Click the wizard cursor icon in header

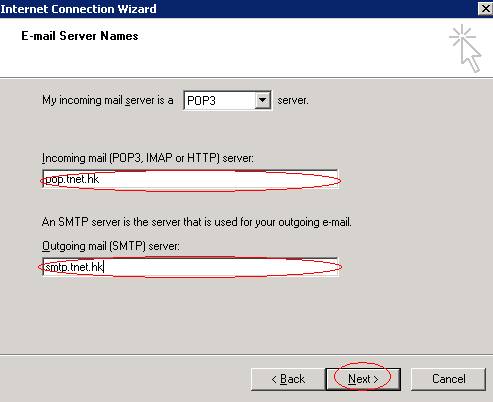pyautogui.click(x=466, y=48)
